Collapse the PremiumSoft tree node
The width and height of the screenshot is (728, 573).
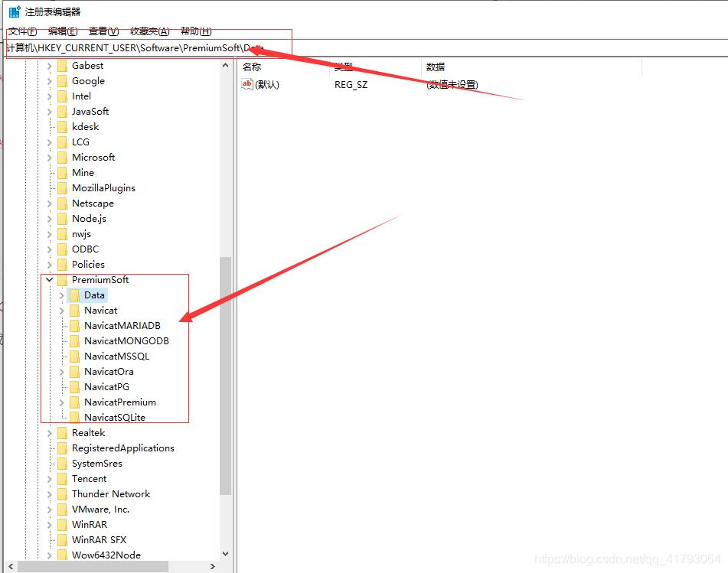point(50,280)
